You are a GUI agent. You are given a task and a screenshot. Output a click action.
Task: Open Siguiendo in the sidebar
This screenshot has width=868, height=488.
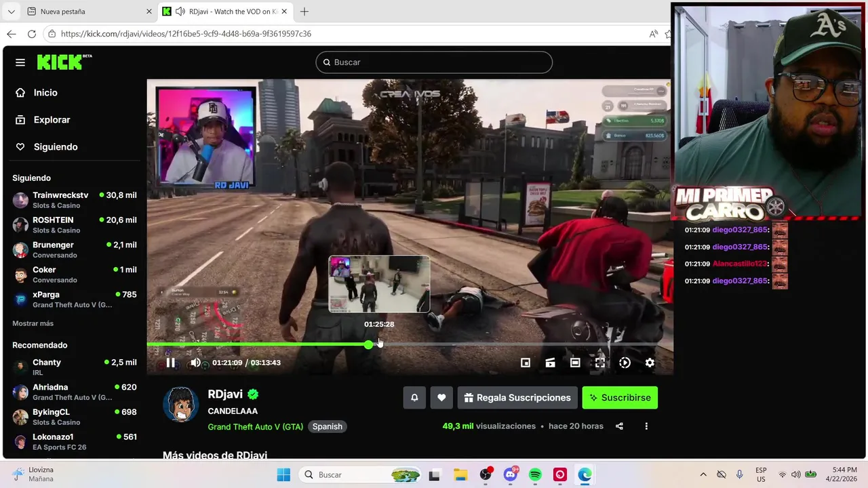[x=46, y=147]
